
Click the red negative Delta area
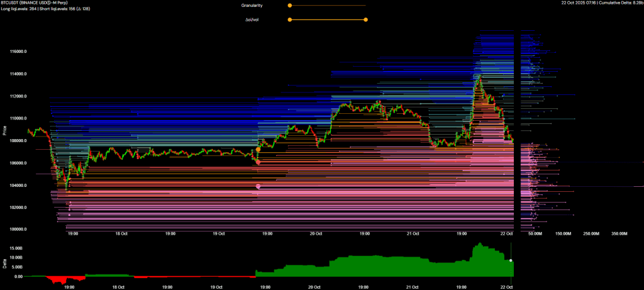[x=63, y=279]
